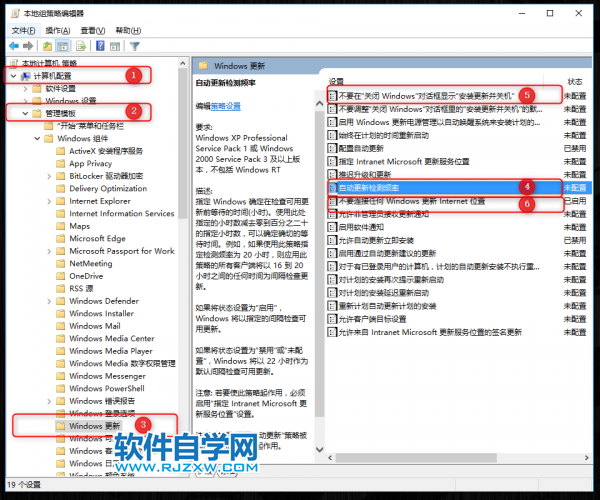
Task: Open the 文件(F) menu
Action: [23, 31]
